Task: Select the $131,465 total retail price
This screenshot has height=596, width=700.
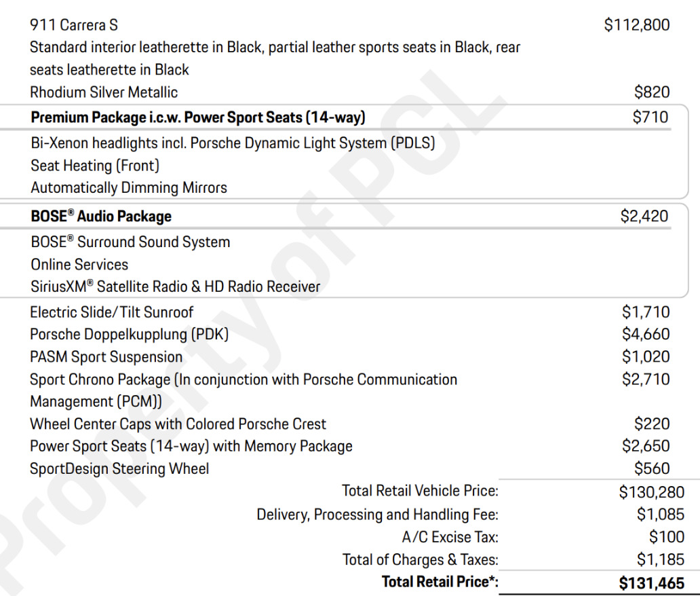Action: point(651,582)
